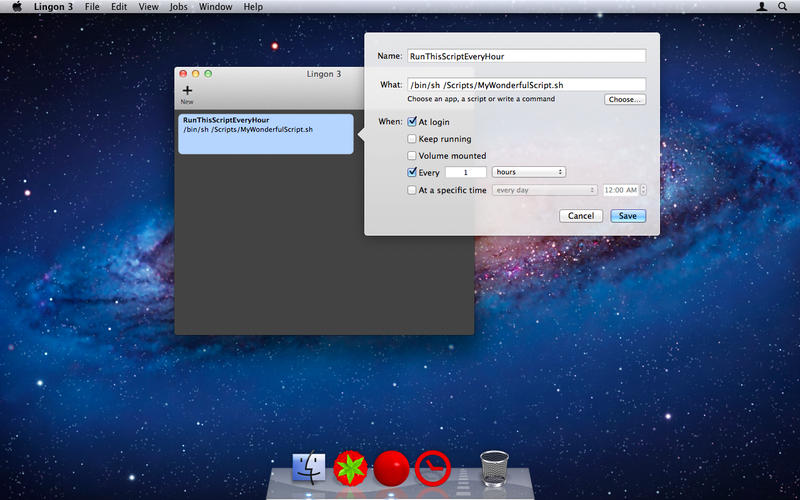Open the Window menu
The width and height of the screenshot is (800, 500).
coord(215,7)
